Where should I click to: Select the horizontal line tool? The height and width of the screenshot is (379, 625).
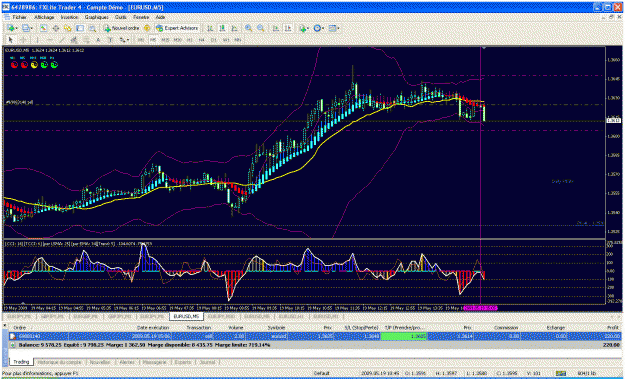tap(50, 40)
